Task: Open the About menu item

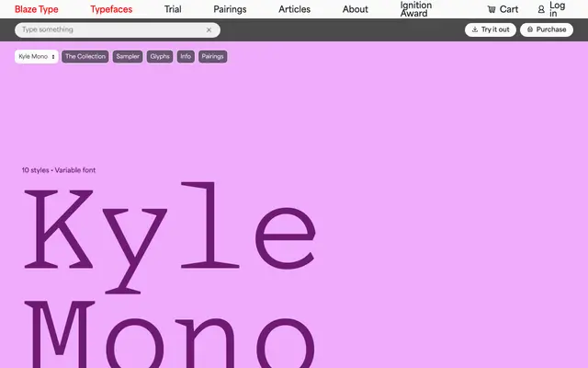Action: coord(356,9)
